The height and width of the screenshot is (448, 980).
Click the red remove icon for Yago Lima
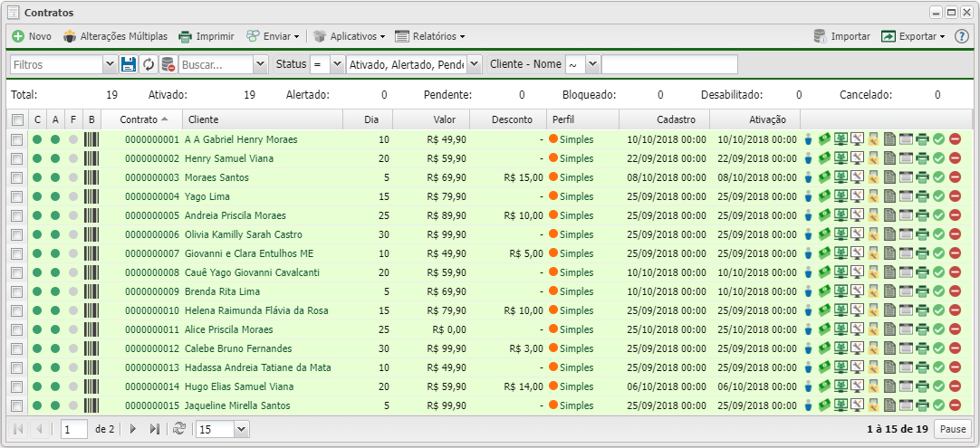[x=955, y=196]
